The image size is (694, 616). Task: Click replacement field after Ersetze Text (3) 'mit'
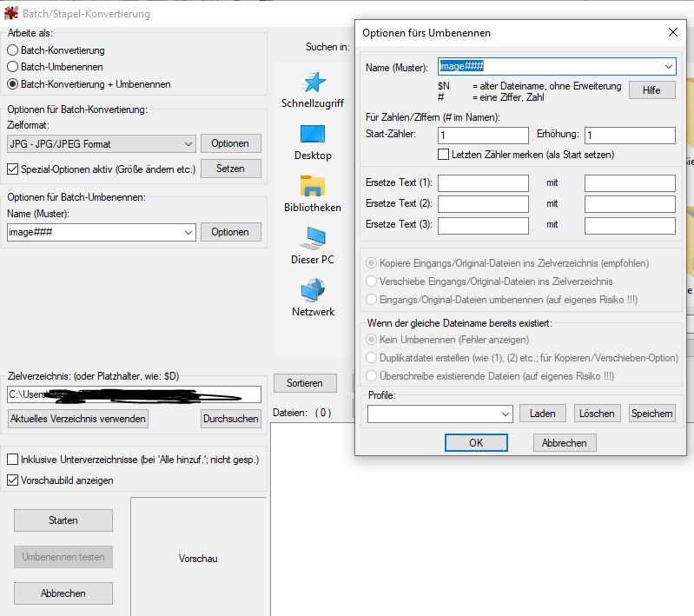tap(630, 225)
